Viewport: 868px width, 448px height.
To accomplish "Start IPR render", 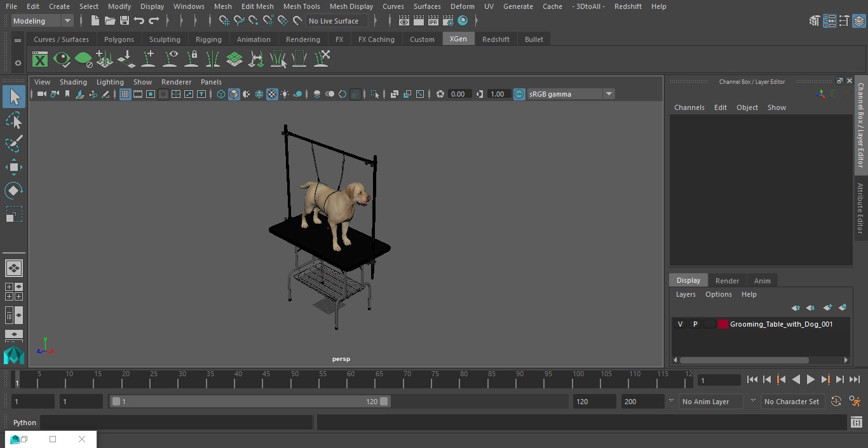I will pos(433,21).
